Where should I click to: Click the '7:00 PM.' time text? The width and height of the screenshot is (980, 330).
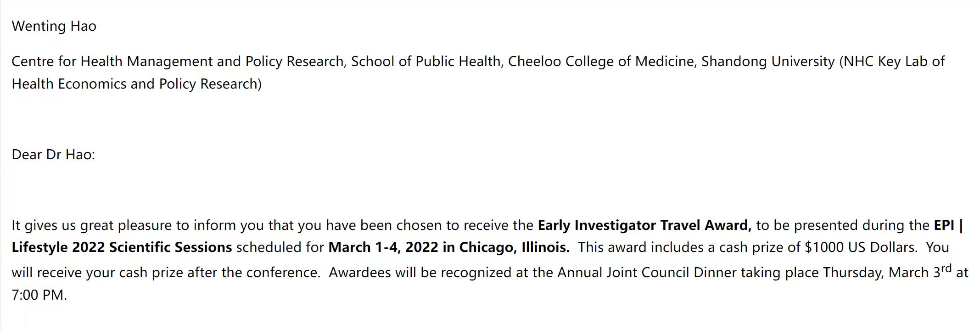pos(39,295)
